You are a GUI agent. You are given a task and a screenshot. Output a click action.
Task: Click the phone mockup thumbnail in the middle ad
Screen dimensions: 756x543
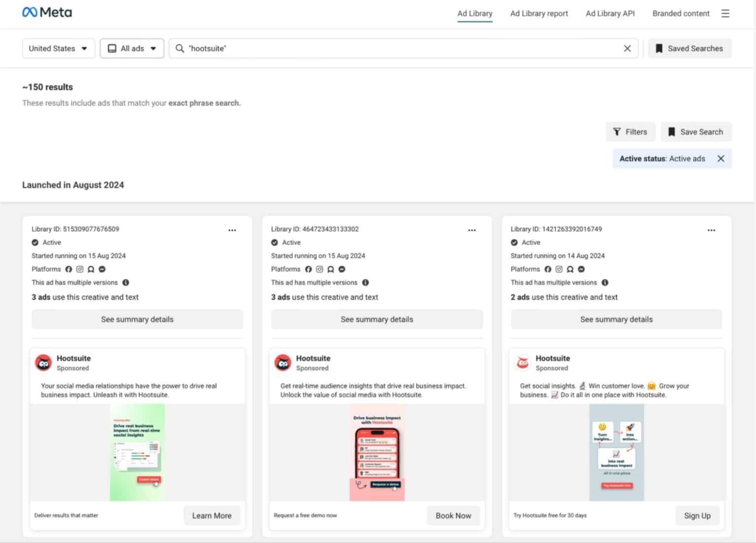377,453
